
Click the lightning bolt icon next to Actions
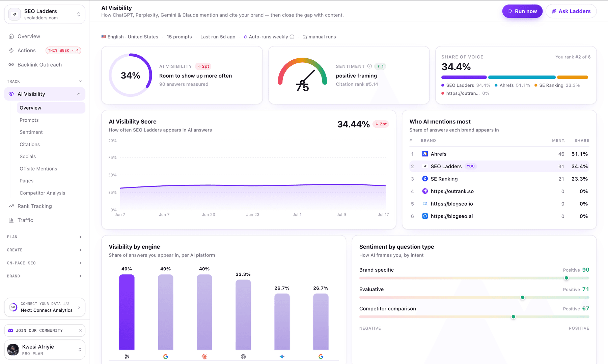11,51
